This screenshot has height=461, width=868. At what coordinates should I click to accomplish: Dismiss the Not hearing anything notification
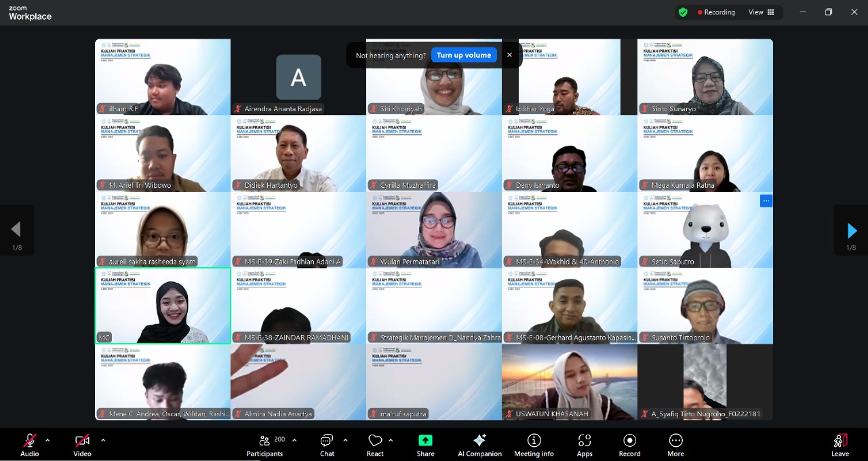[509, 56]
